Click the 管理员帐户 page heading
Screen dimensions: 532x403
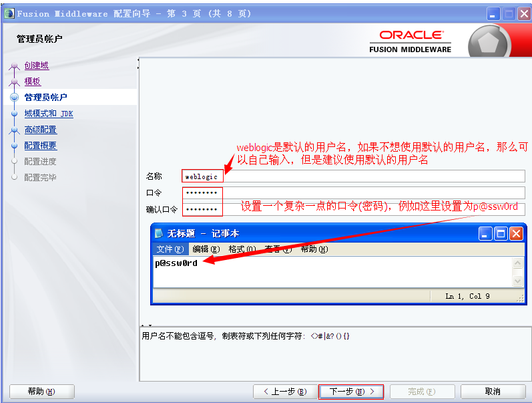[39, 39]
